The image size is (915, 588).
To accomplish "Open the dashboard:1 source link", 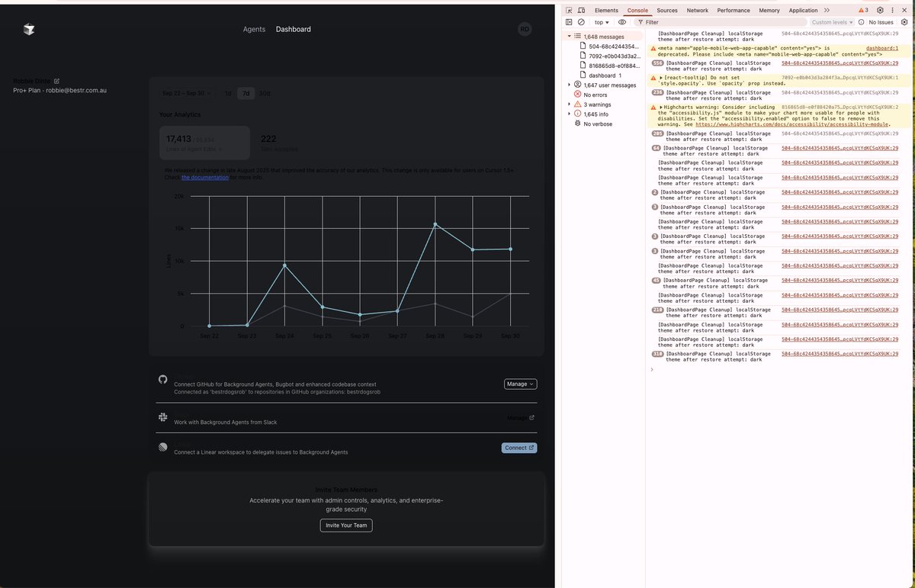I will pyautogui.click(x=882, y=48).
